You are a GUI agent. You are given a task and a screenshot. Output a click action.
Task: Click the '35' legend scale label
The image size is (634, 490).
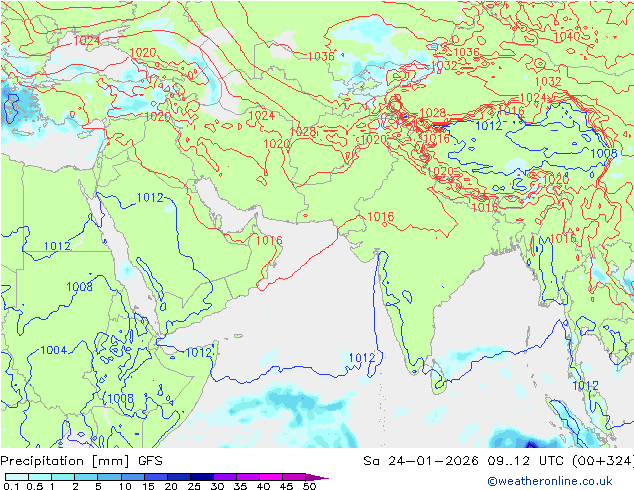[x=240, y=486]
